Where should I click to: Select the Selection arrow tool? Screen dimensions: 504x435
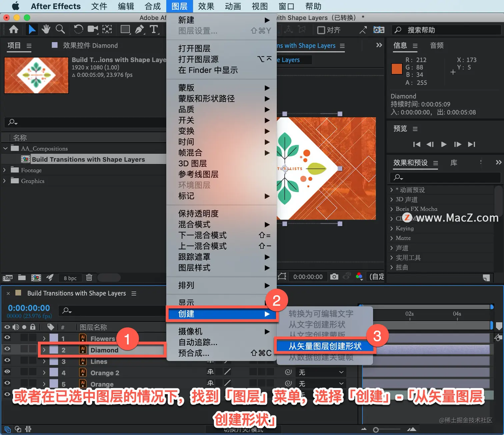point(32,30)
